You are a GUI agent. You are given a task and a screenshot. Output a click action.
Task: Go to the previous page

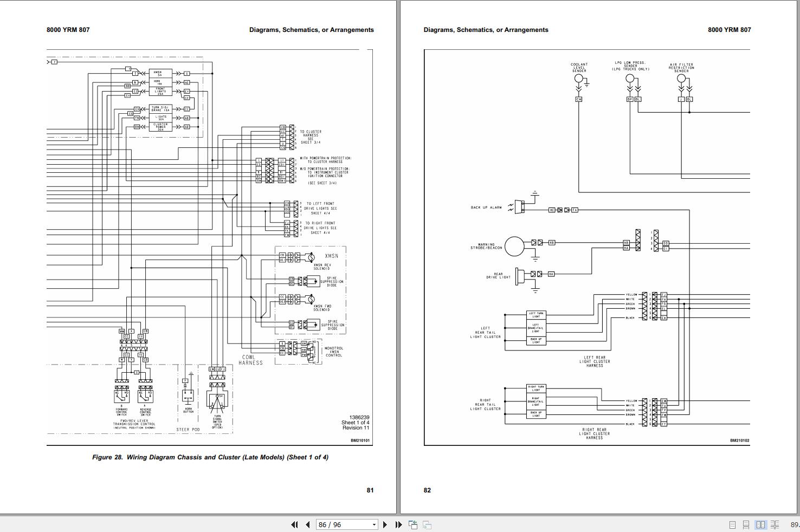[x=308, y=524]
